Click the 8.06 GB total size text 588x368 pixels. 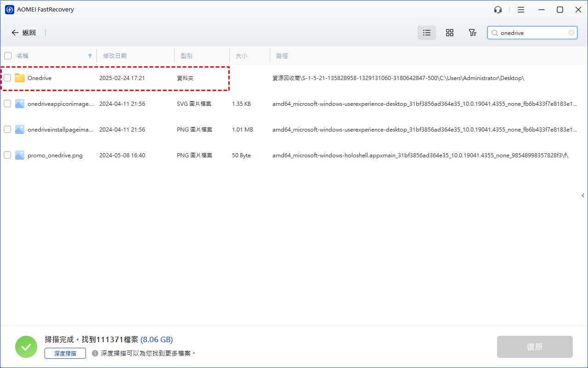click(157, 339)
